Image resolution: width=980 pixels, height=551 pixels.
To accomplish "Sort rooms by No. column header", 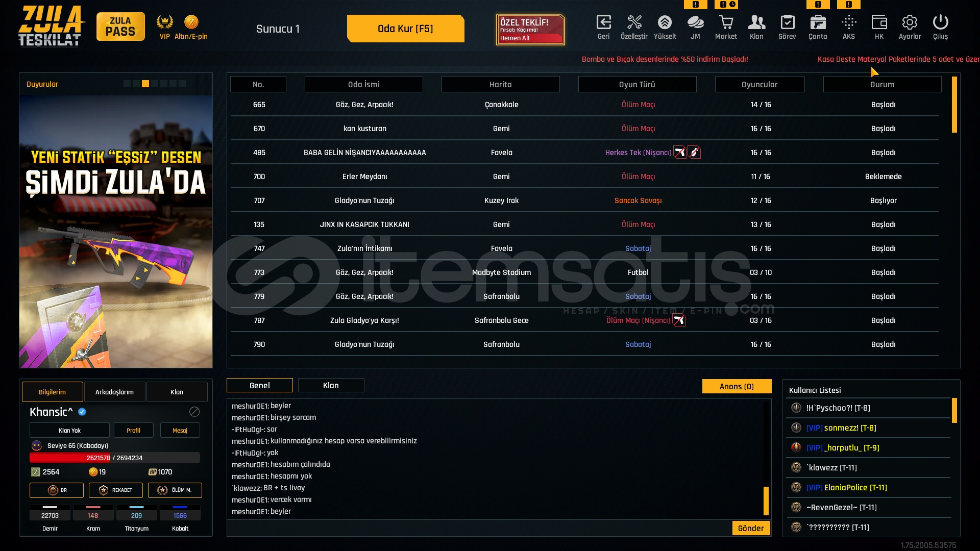I will [258, 84].
